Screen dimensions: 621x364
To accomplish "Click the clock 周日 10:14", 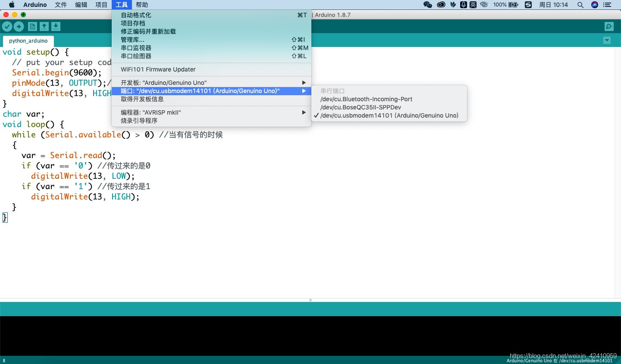I will pyautogui.click(x=554, y=5).
